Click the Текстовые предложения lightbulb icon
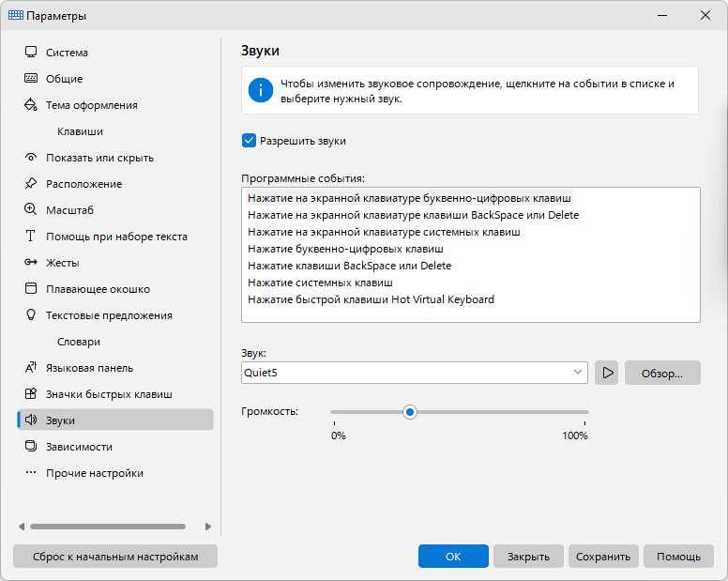728x581 pixels. pos(31,314)
